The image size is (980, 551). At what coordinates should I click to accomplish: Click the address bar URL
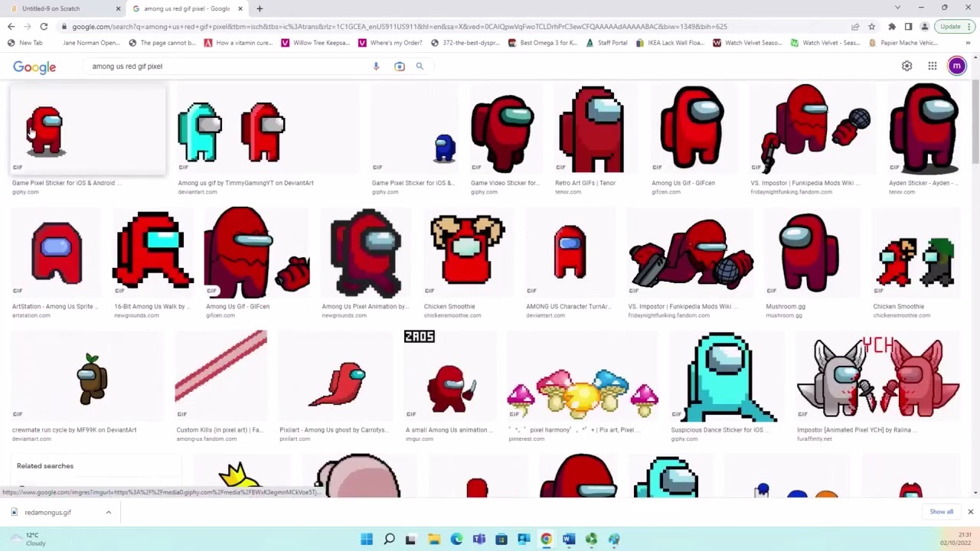point(398,27)
